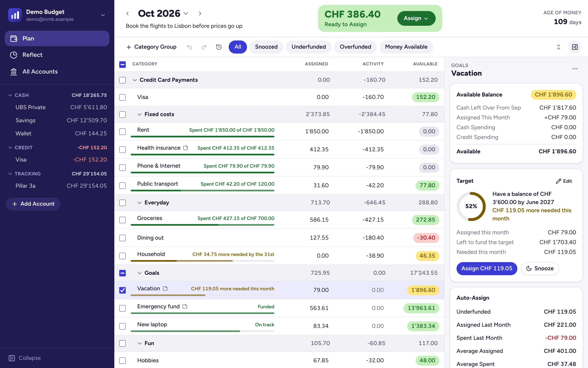Viewport: 588px width, 368px height.
Task: Uncheck the Vacation row checkbox
Action: tap(122, 290)
